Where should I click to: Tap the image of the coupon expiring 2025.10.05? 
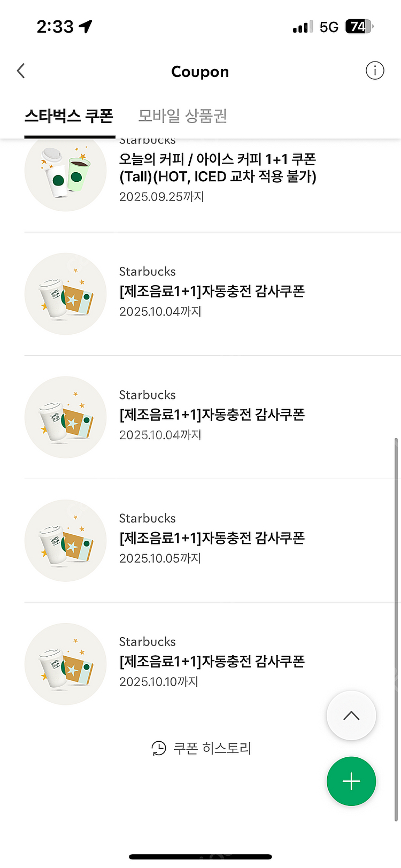tap(66, 541)
